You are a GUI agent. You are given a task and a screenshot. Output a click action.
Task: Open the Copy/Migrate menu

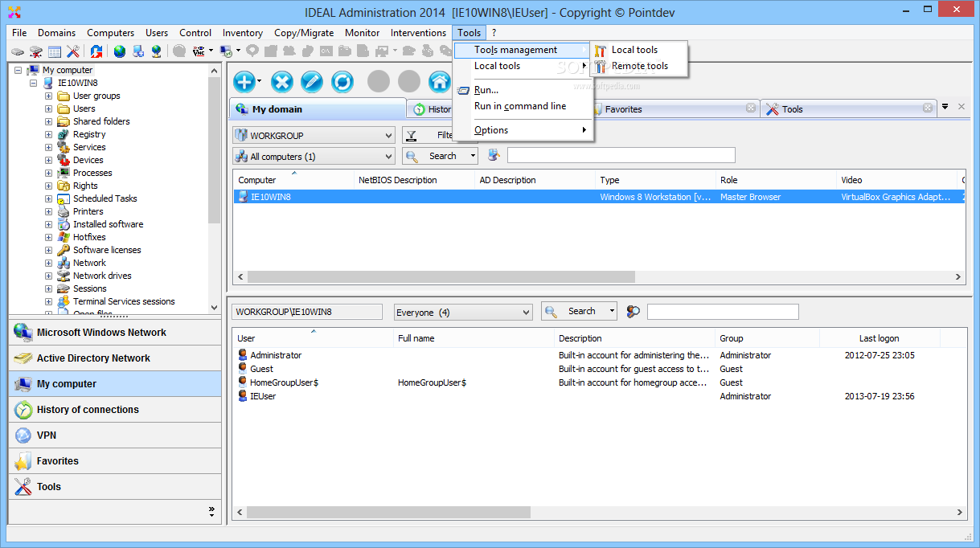(304, 33)
